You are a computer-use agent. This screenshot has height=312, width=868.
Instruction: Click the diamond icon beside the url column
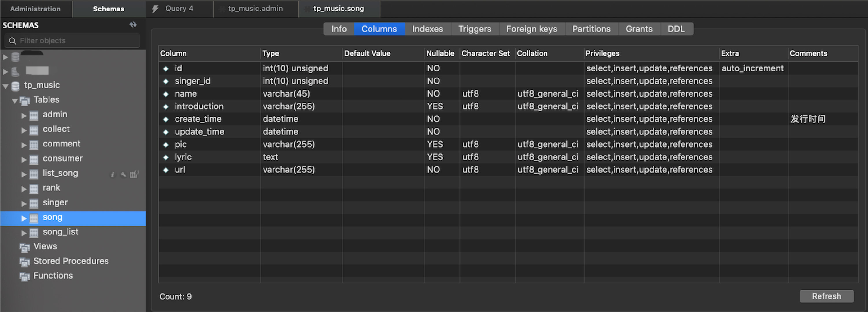166,170
